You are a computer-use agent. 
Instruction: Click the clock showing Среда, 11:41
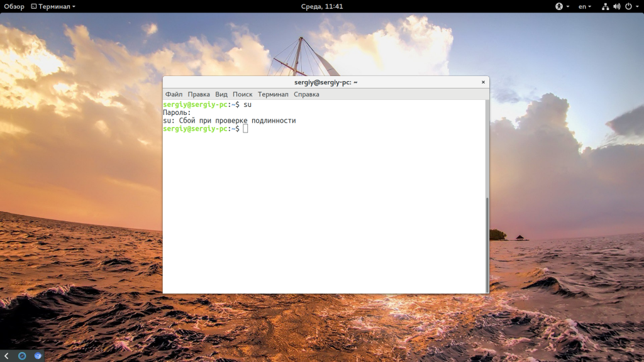[x=322, y=6]
